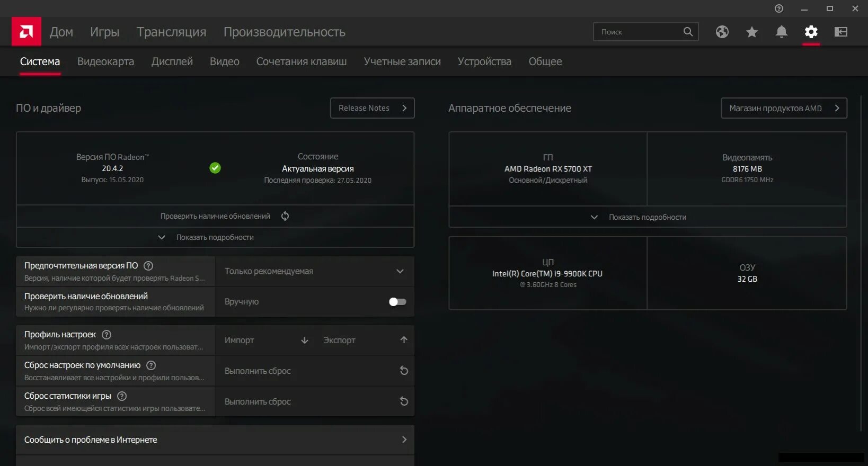Image resolution: width=868 pixels, height=466 pixels.
Task: Click the search magnifier icon
Action: click(x=688, y=32)
